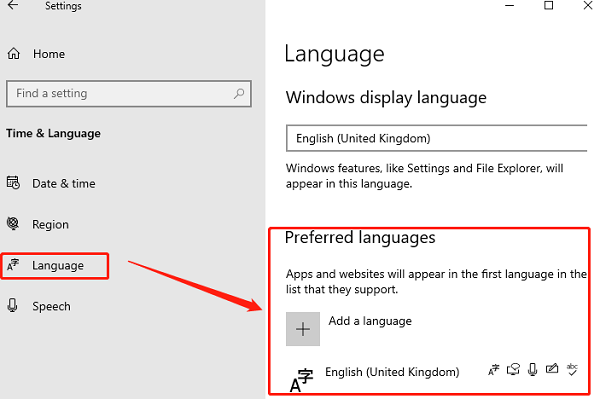Close the Settings window
Viewport: 600px width, 399px height.
point(588,5)
